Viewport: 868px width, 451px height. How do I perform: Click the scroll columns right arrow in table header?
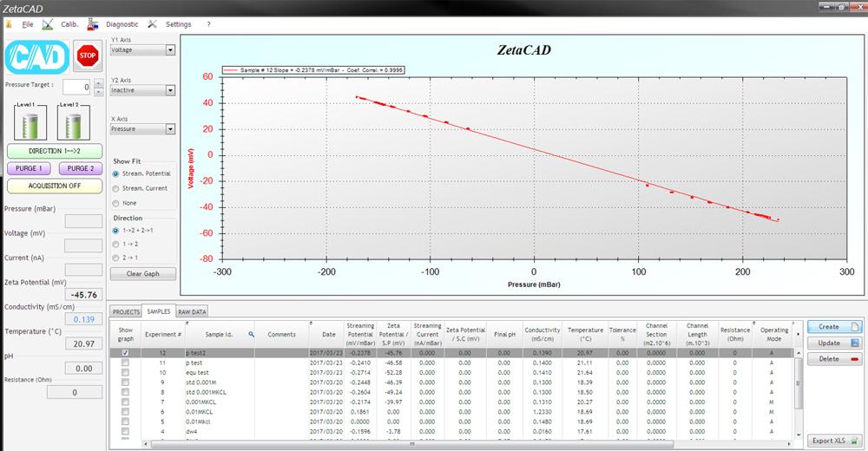point(799,334)
